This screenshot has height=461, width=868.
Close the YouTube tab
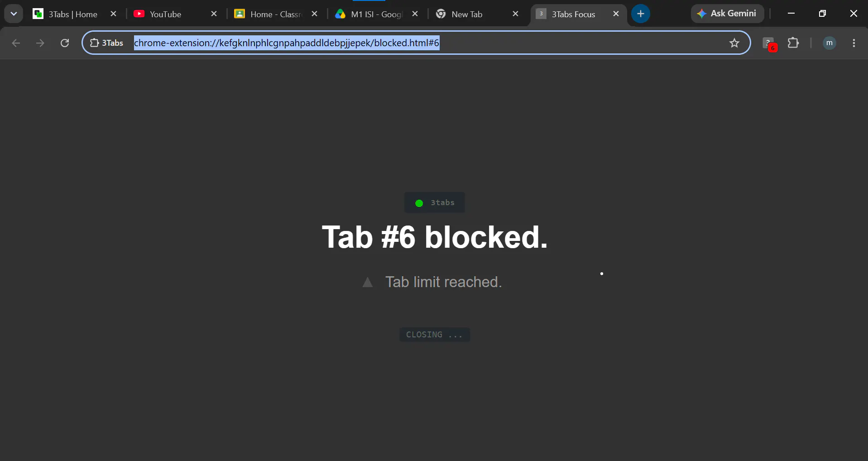(214, 14)
